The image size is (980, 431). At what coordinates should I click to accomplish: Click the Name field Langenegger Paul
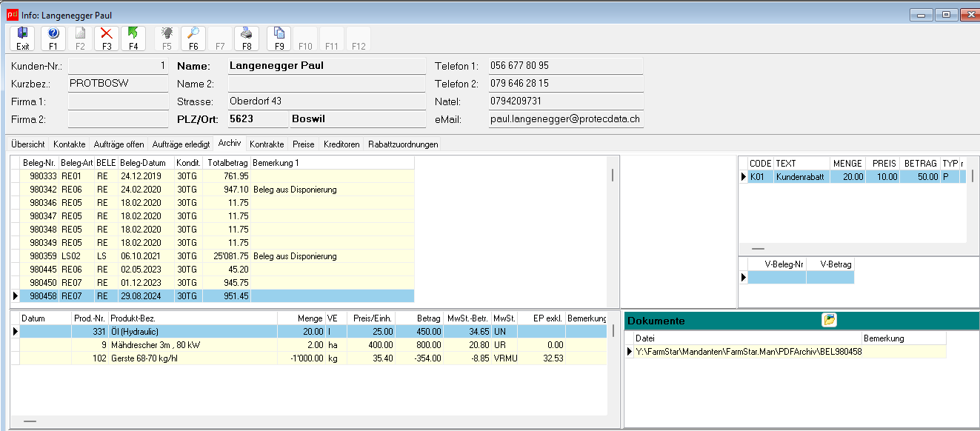pos(327,66)
